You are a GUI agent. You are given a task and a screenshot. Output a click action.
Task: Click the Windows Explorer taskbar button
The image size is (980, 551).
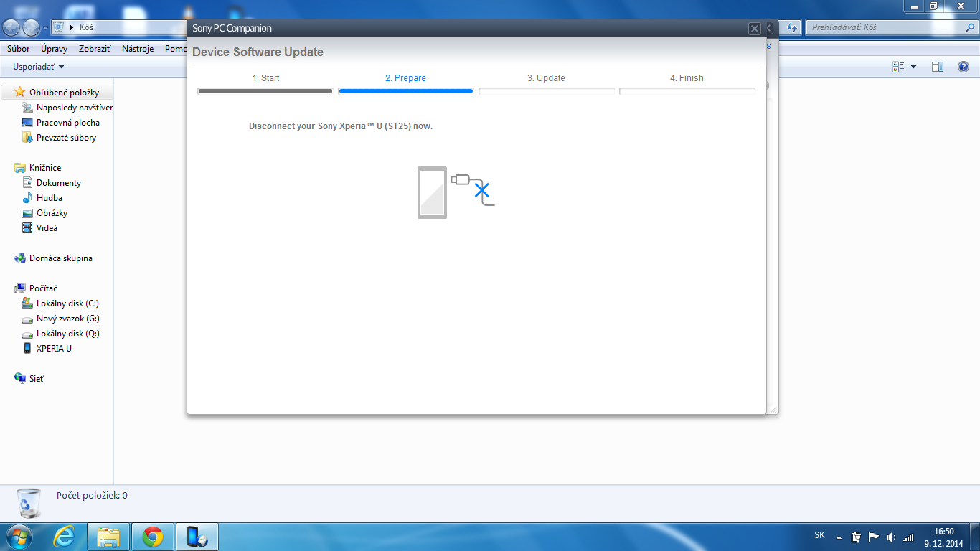click(x=108, y=537)
